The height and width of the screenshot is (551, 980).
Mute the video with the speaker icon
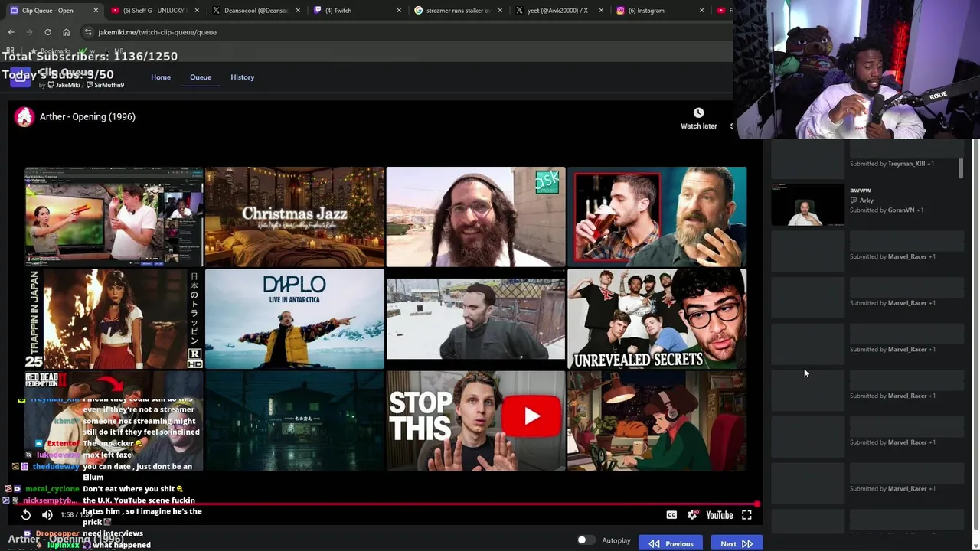47,515
